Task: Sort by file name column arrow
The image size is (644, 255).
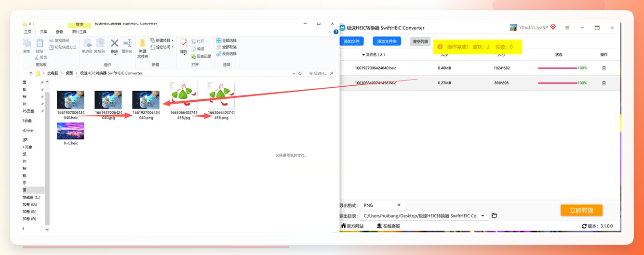Action: point(363,55)
